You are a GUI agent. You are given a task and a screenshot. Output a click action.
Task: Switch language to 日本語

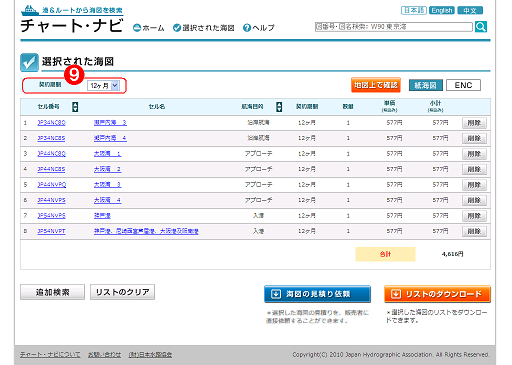[414, 10]
